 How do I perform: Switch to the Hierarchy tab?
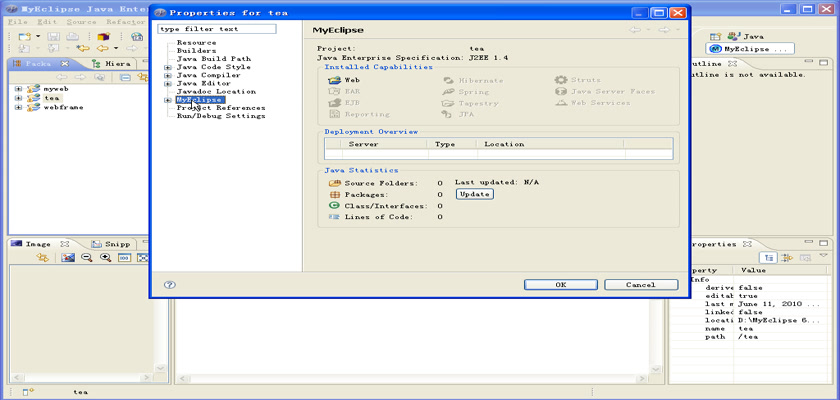pos(111,63)
